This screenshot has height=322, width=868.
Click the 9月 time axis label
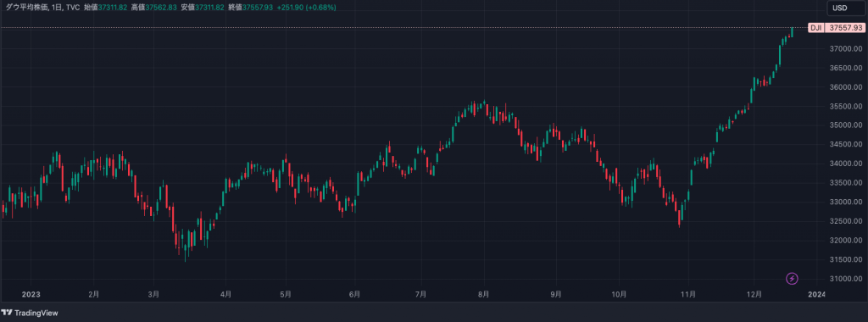pyautogui.click(x=556, y=294)
